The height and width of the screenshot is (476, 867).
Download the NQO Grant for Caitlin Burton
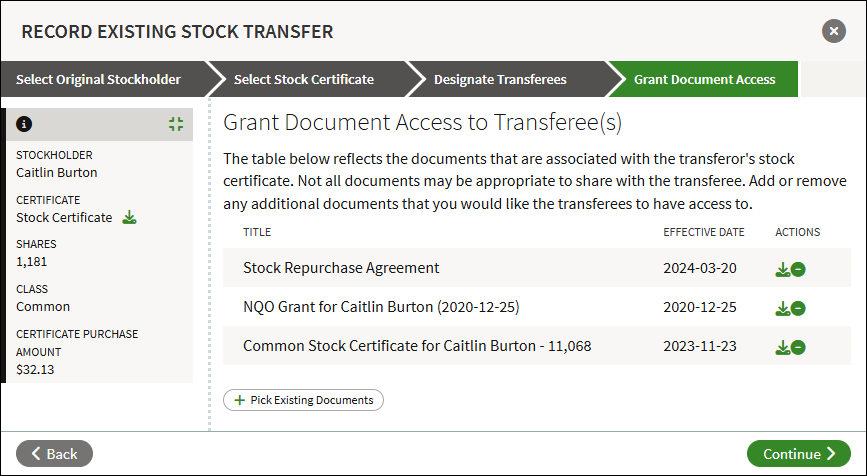click(x=782, y=308)
